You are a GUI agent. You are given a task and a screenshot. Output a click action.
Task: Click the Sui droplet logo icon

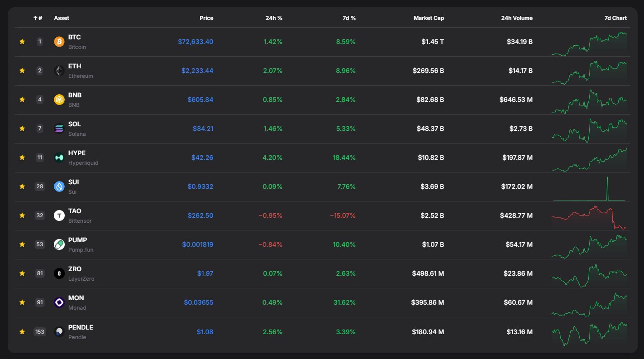[59, 187]
